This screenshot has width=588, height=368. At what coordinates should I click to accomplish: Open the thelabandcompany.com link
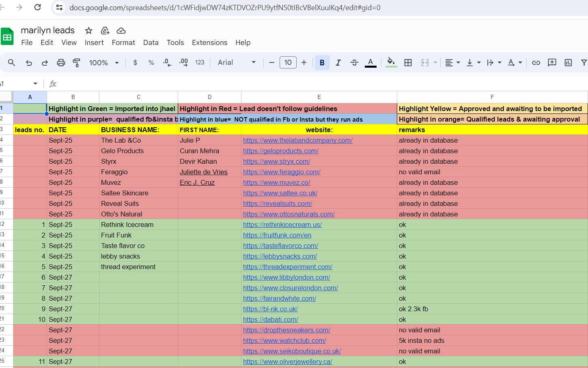pyautogui.click(x=298, y=140)
